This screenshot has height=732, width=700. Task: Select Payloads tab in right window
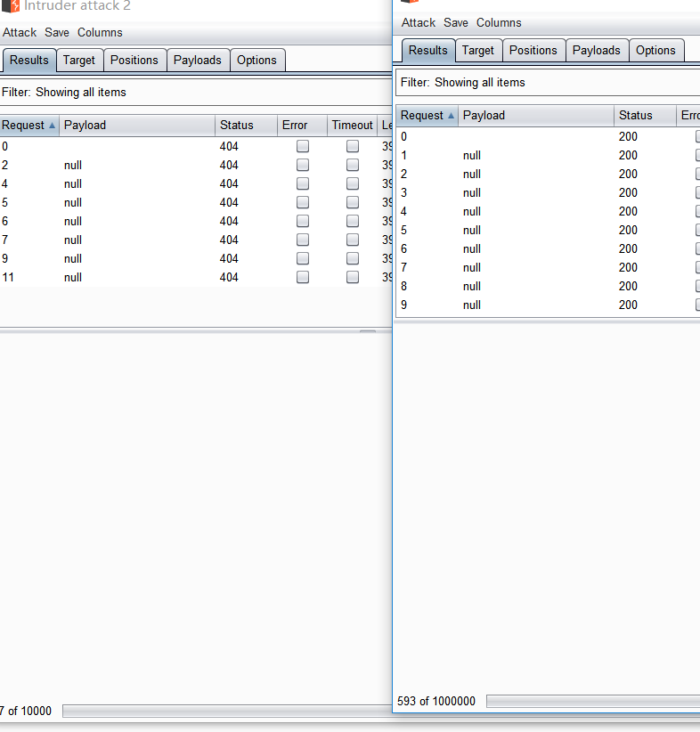click(597, 51)
